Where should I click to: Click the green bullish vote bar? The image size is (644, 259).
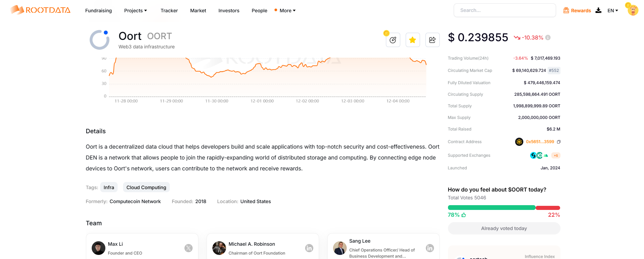(x=492, y=208)
